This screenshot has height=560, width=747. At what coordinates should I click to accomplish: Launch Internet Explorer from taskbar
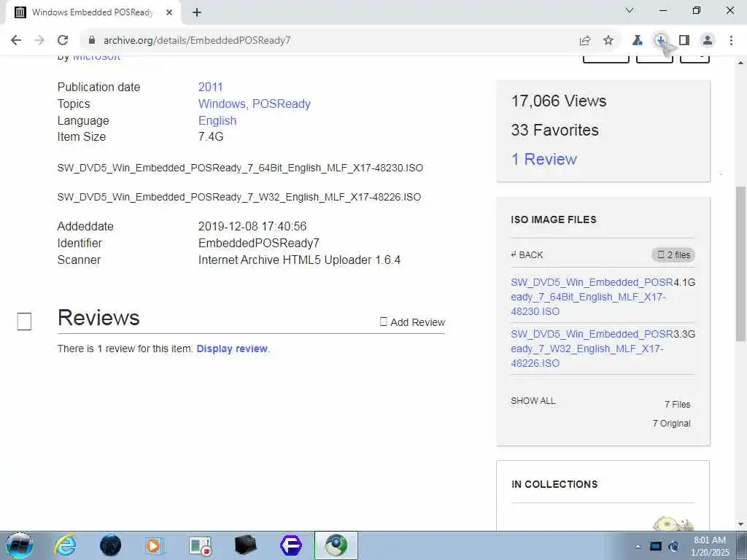65,545
